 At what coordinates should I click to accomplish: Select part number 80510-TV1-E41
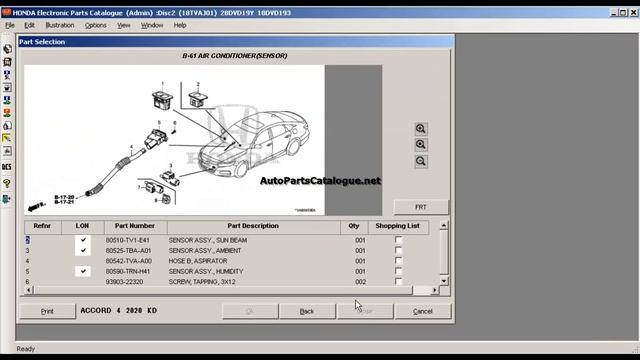point(128,240)
